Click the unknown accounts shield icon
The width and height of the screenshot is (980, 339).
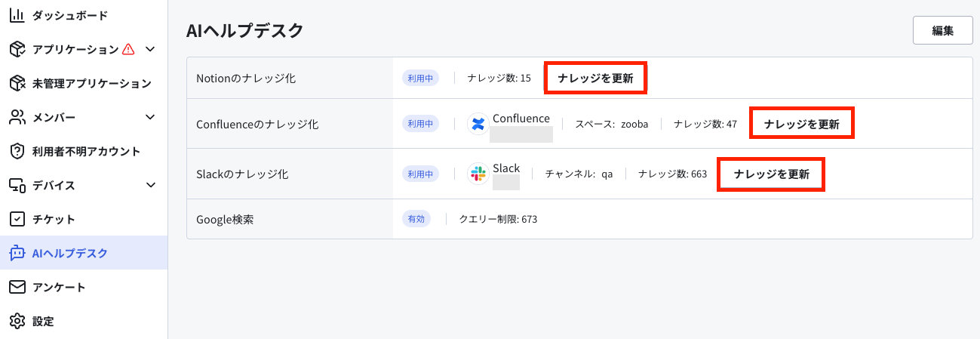pyautogui.click(x=17, y=151)
